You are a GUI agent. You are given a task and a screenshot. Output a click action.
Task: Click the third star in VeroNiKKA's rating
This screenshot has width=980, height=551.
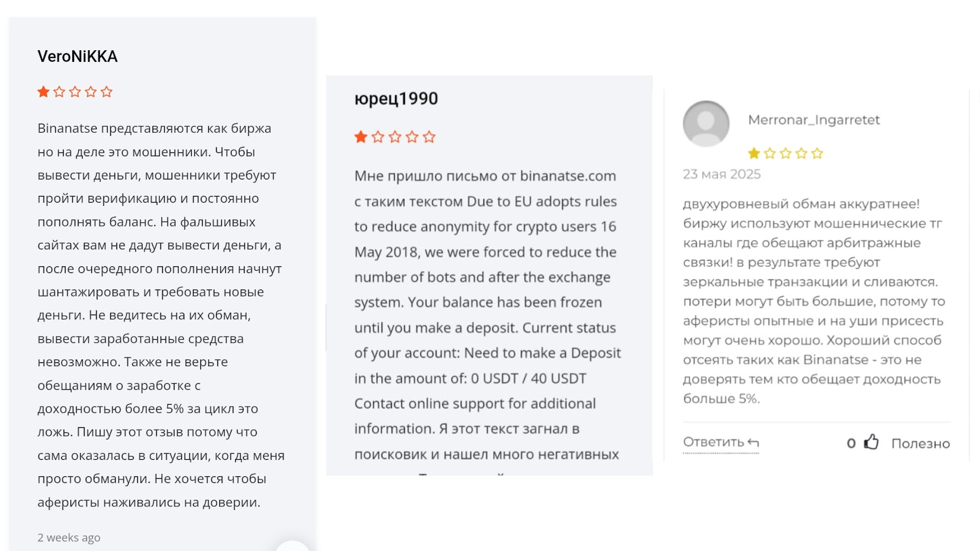75,92
